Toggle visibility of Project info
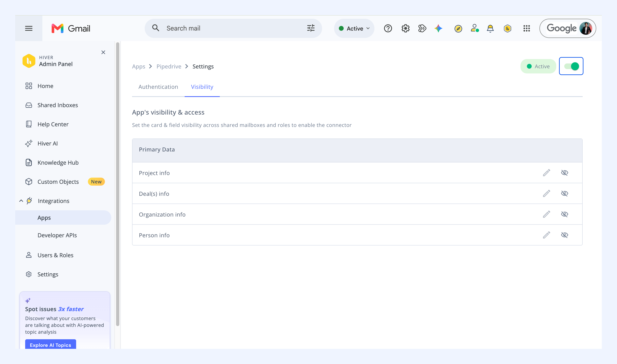The width and height of the screenshot is (617, 364). [564, 173]
